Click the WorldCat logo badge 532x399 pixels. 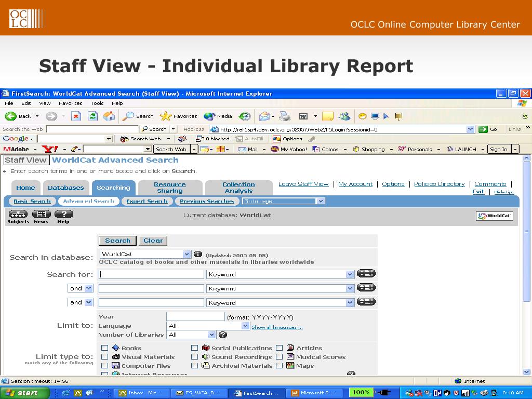[x=495, y=216]
